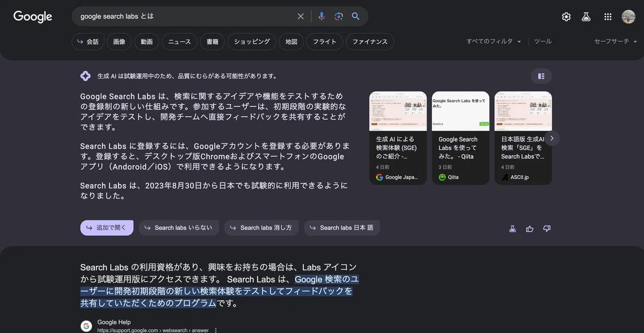Give thumbs down to AI answer
The width and height of the screenshot is (644, 333).
point(547,229)
